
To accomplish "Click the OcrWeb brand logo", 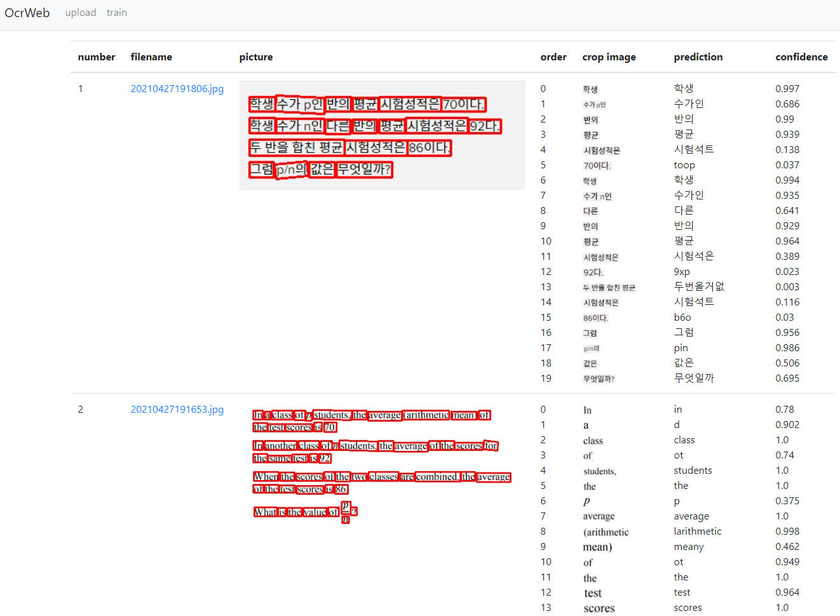I will [27, 13].
